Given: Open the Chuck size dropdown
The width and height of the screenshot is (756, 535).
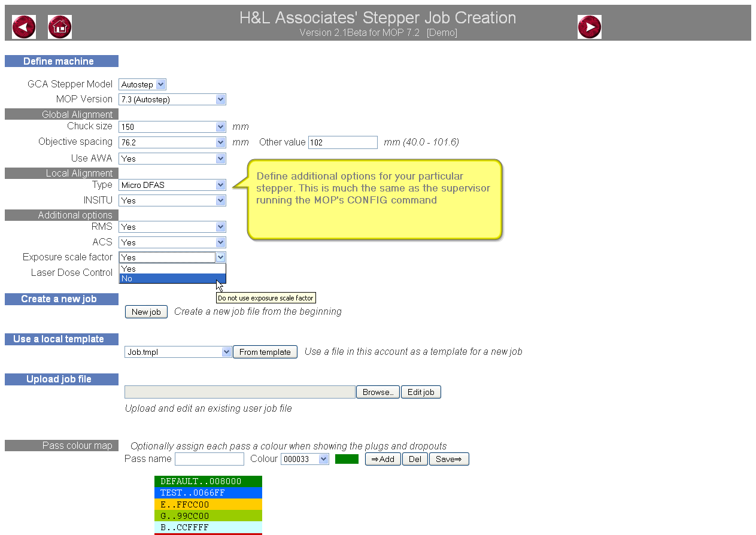Looking at the screenshot, I should coord(172,127).
